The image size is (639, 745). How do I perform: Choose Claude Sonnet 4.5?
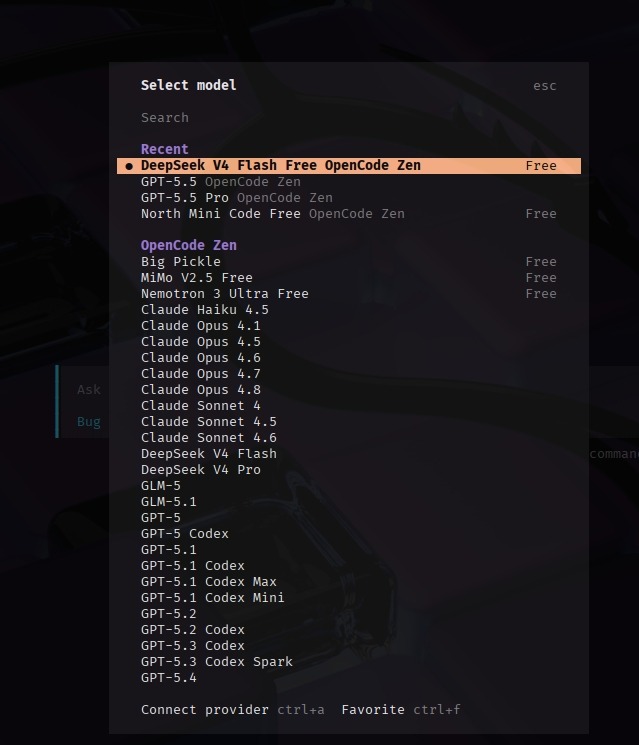point(349,422)
